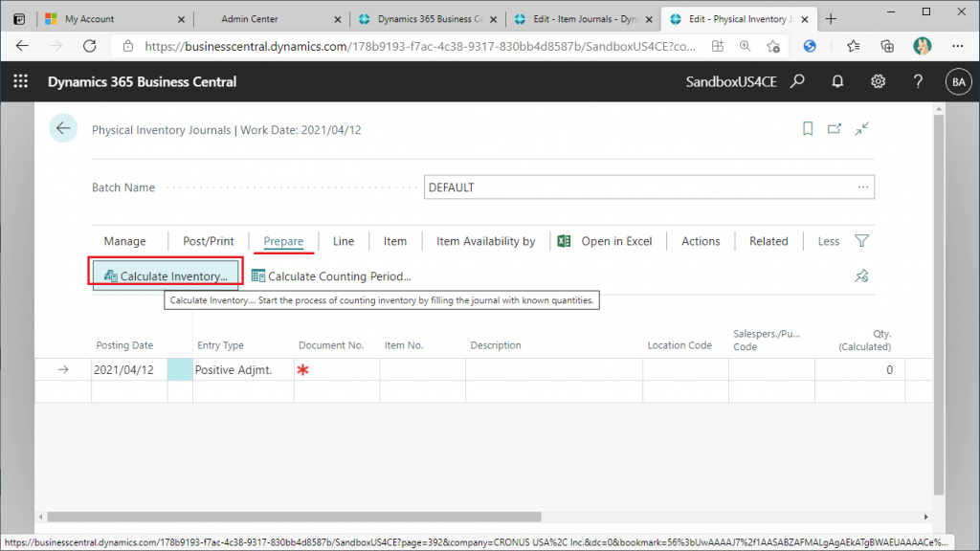Viewport: 980px width, 551px height.
Task: Bookmark this page with the bookmark icon
Action: coord(808,129)
